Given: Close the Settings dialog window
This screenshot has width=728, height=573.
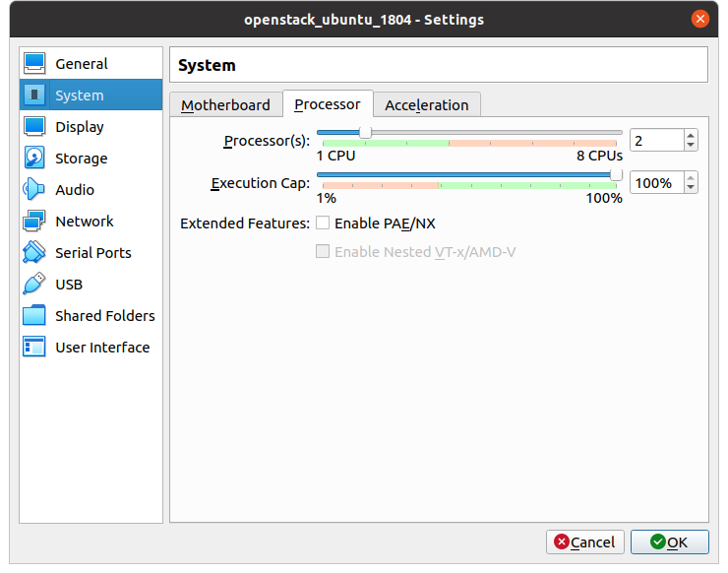Looking at the screenshot, I should pos(699,19).
